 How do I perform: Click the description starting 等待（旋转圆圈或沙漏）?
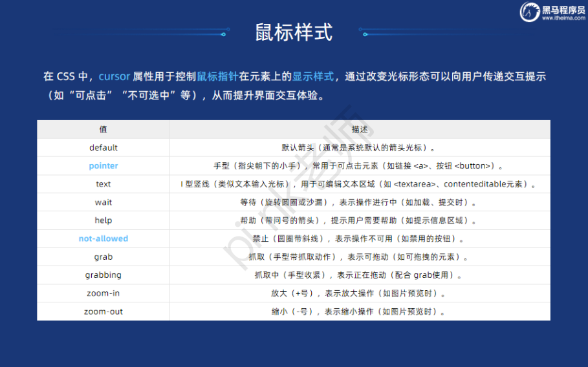pyautogui.click(x=359, y=202)
